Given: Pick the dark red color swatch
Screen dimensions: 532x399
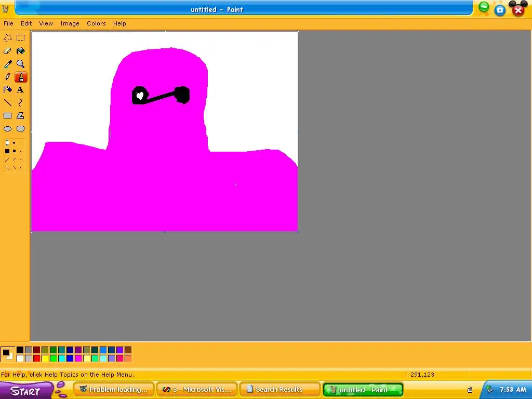Looking at the screenshot, I should tap(37, 350).
